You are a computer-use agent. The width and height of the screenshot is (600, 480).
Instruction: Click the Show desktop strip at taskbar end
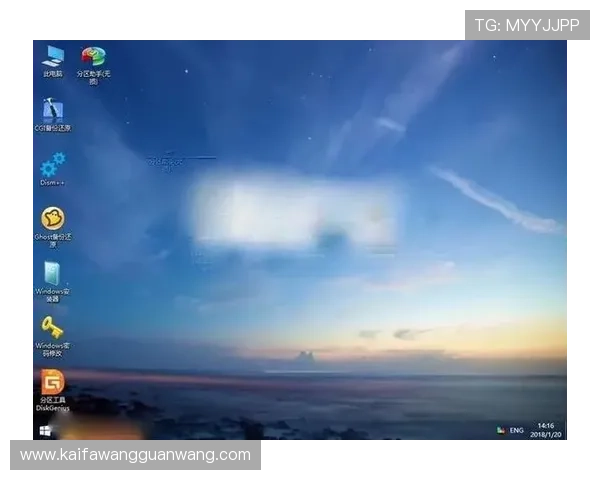pyautogui.click(x=565, y=430)
